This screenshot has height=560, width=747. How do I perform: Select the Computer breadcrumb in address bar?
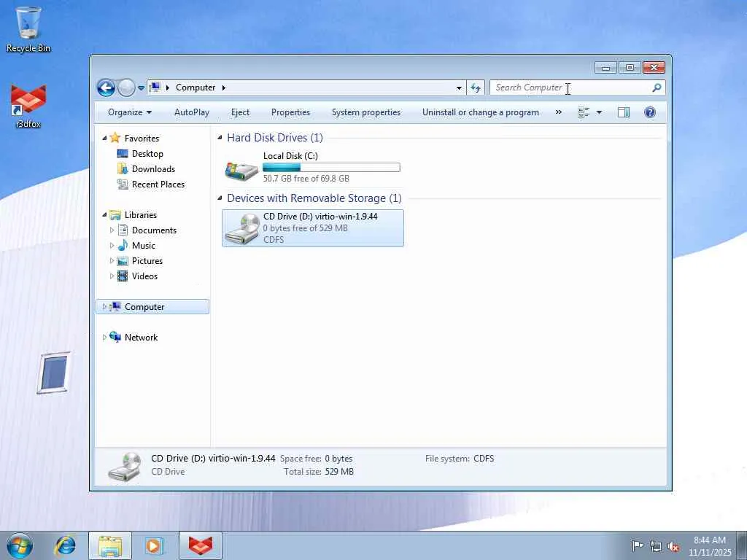(x=196, y=87)
